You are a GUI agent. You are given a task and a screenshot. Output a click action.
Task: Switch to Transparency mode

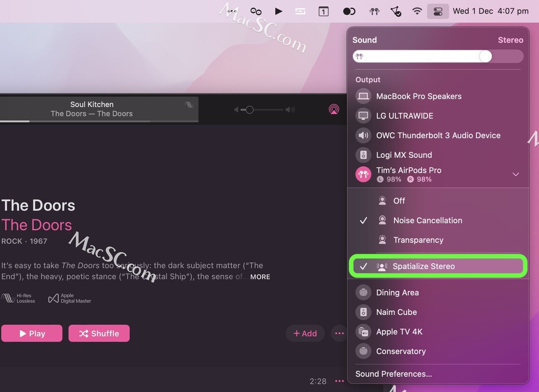[x=438, y=240]
